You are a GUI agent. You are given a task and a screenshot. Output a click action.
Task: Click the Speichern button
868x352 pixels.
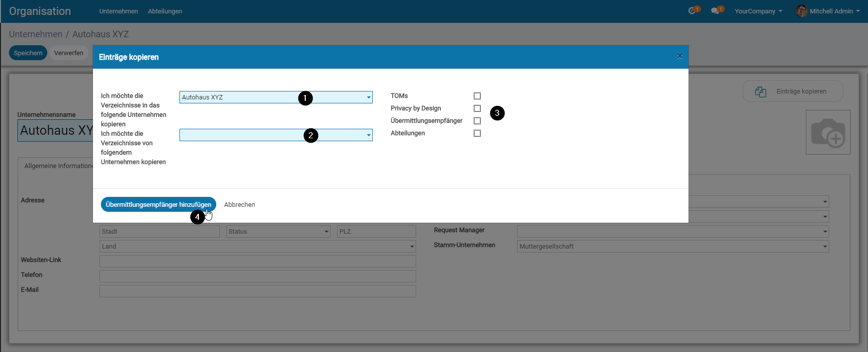(x=28, y=53)
